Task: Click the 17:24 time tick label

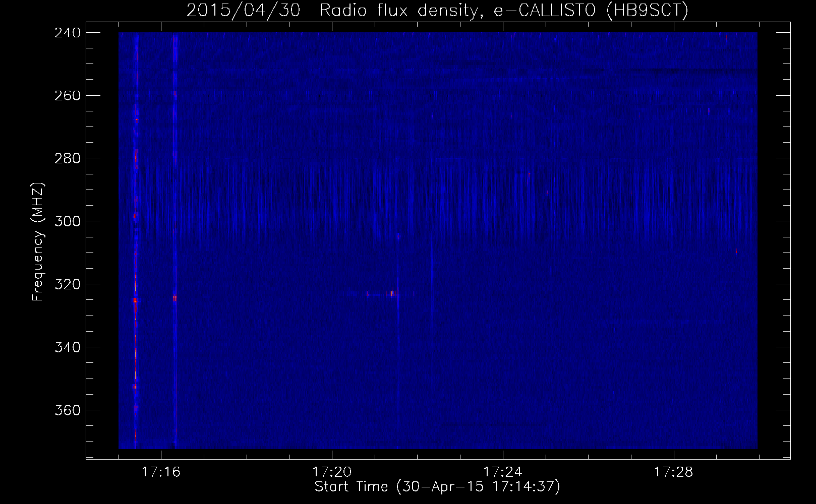Action: point(503,472)
